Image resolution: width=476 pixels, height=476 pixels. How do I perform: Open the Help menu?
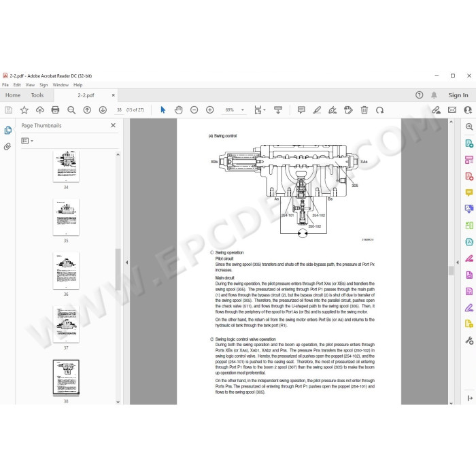coord(78,85)
